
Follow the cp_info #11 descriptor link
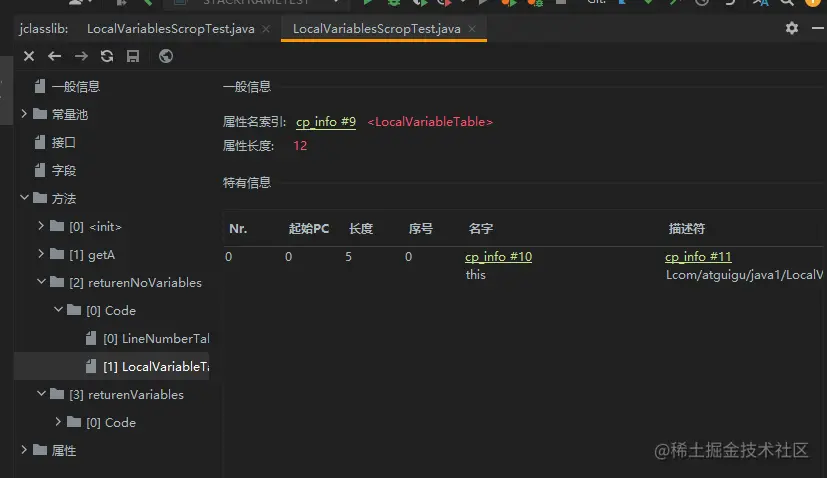pos(698,256)
